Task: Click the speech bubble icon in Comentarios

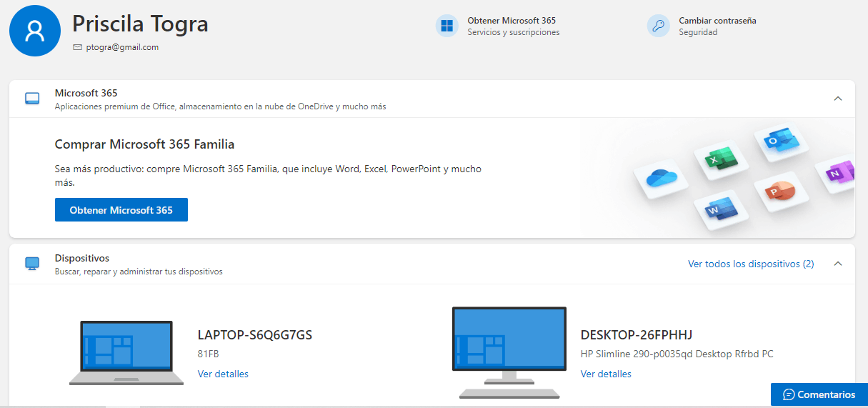Action: click(789, 394)
